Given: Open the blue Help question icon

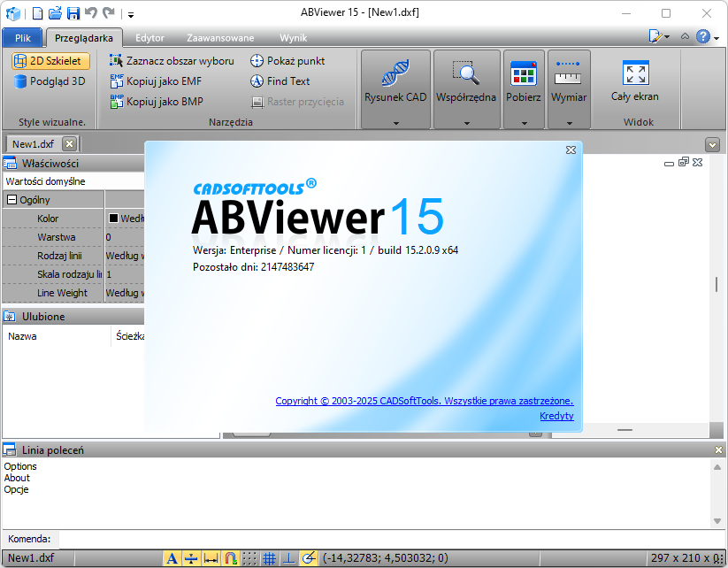Looking at the screenshot, I should coord(703,36).
